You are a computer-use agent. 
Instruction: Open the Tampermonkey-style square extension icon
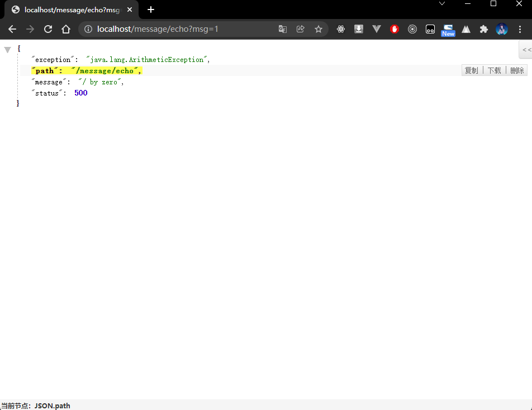coord(430,29)
